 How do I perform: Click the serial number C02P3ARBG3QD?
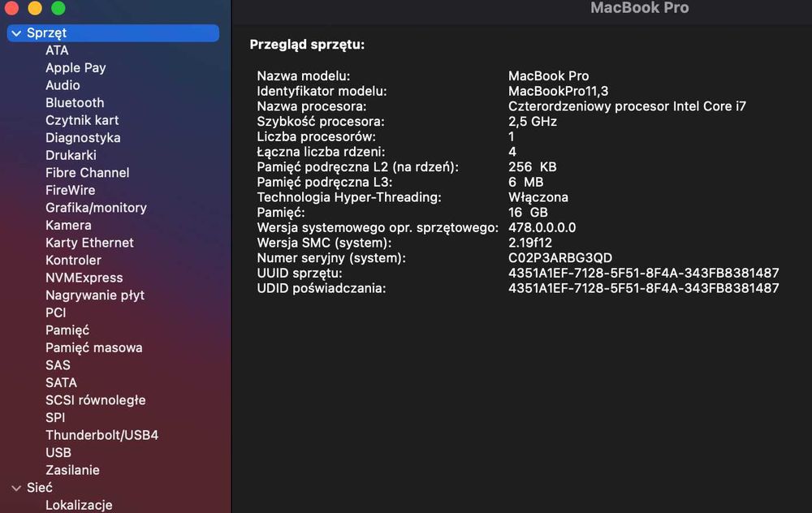tap(560, 258)
